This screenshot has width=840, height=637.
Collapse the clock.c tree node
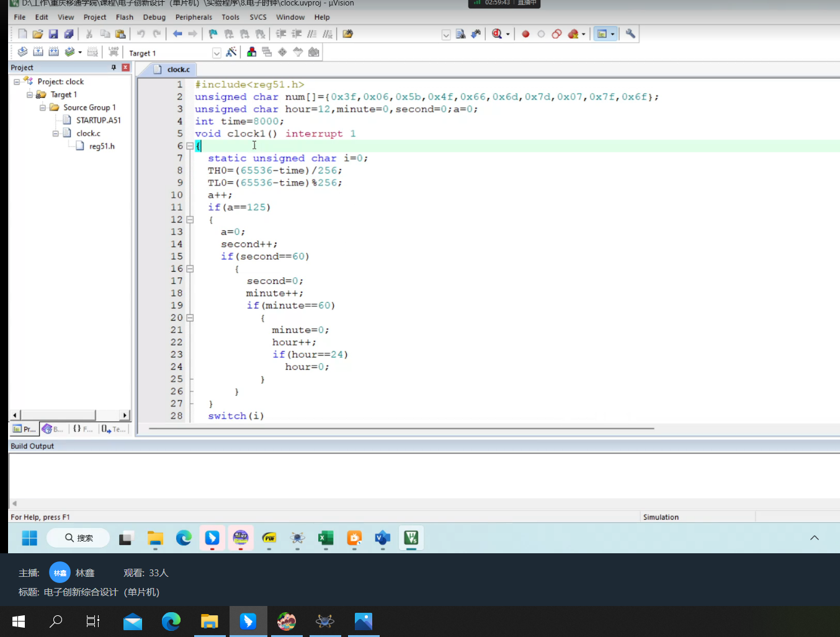tap(55, 133)
